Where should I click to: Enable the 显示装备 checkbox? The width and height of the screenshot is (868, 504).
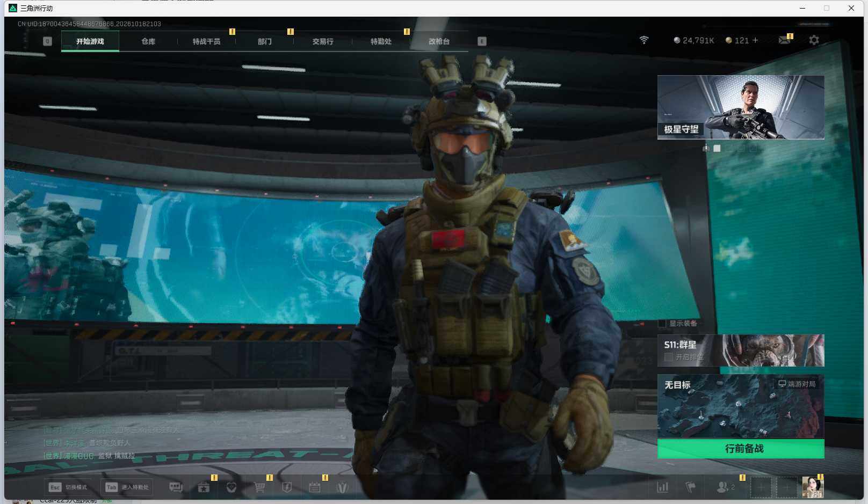(x=662, y=324)
